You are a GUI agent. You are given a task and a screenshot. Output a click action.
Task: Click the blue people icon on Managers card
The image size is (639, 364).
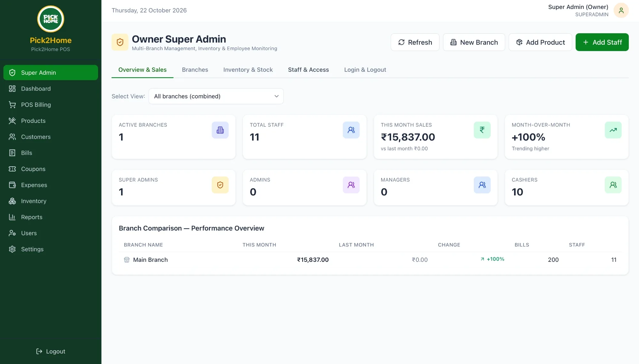[482, 185]
